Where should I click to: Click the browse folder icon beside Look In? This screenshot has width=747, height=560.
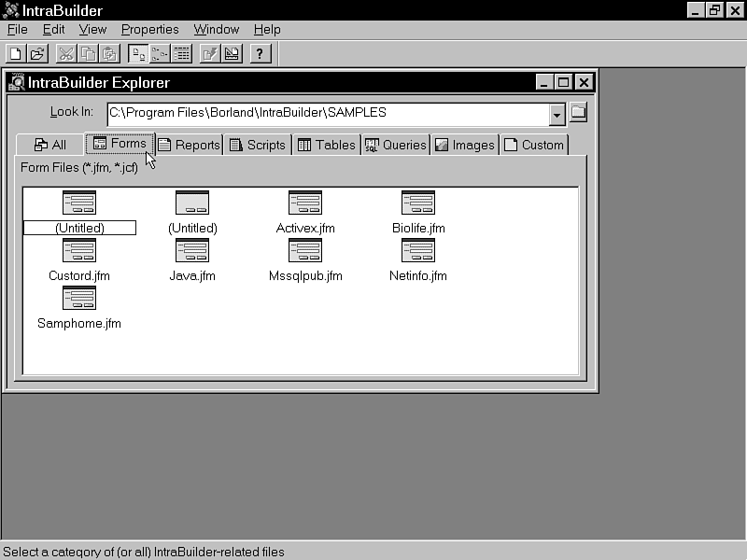578,113
